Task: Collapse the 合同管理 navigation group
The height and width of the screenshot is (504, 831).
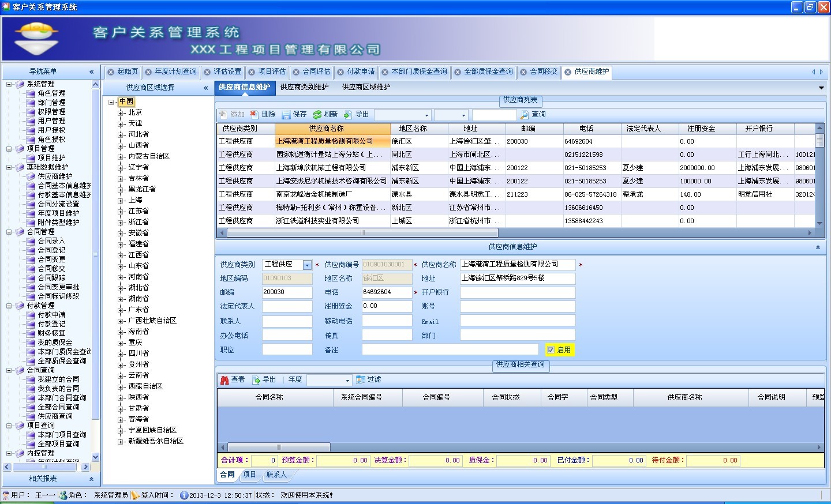Action: coord(9,232)
